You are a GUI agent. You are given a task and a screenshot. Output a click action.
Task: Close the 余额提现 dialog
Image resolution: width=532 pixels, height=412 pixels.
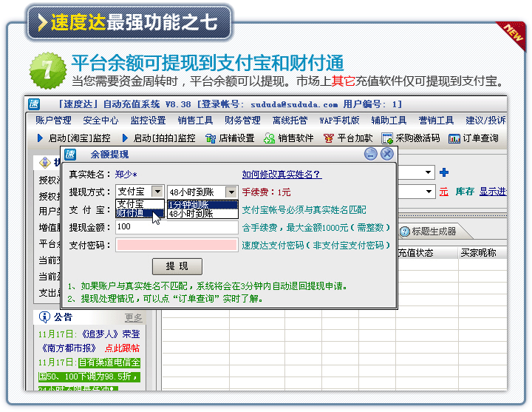[386, 154]
